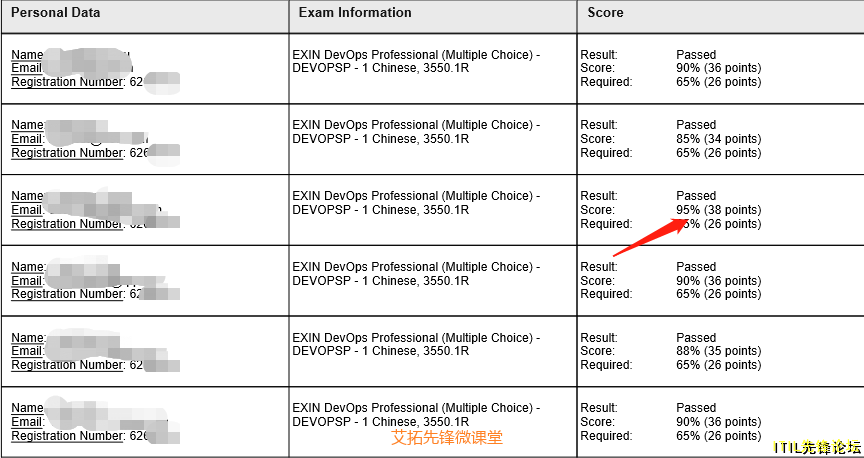Click exam information in the last row

(416, 414)
